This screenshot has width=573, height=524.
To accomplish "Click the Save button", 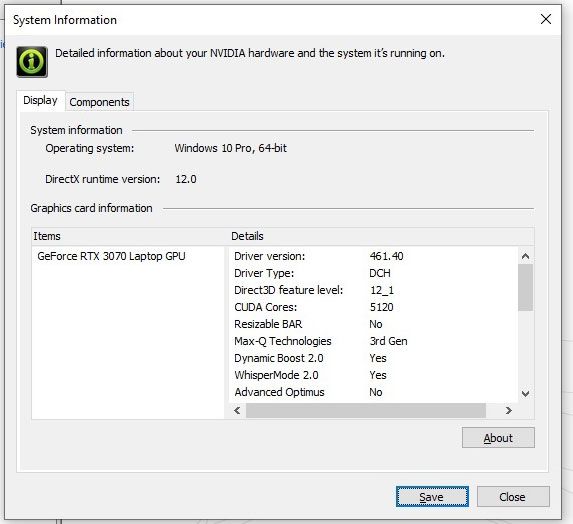I will coord(432,497).
